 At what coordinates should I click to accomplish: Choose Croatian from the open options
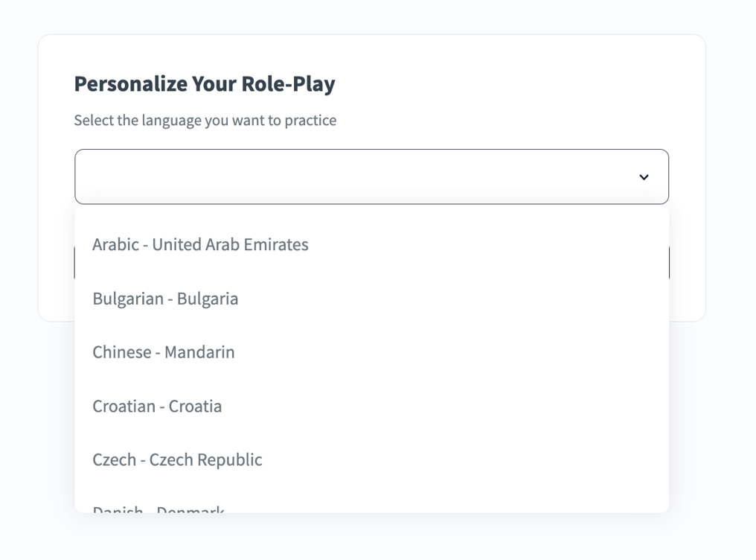157,406
